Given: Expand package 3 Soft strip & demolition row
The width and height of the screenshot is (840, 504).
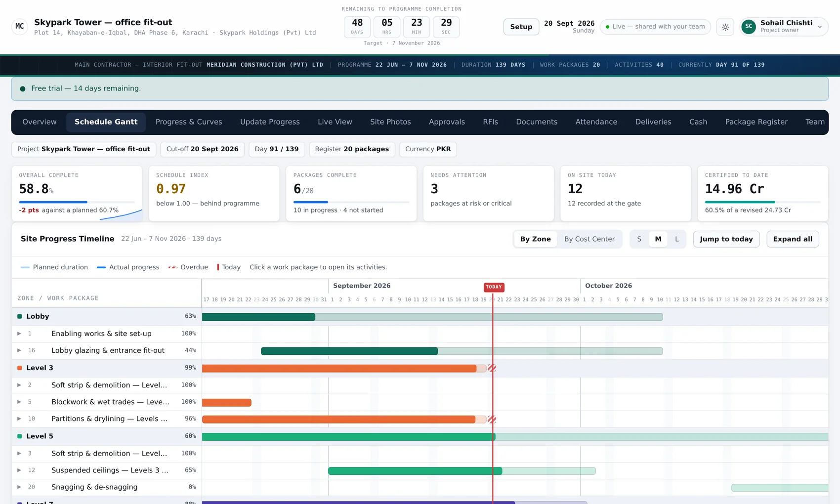Looking at the screenshot, I should tap(19, 453).
